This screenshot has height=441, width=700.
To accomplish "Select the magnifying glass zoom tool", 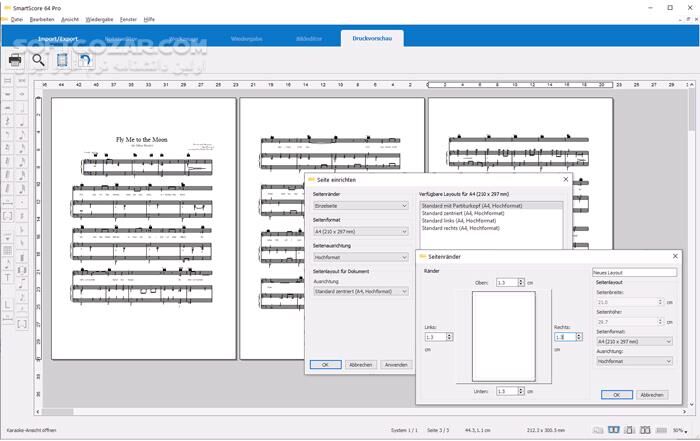I will [x=38, y=60].
